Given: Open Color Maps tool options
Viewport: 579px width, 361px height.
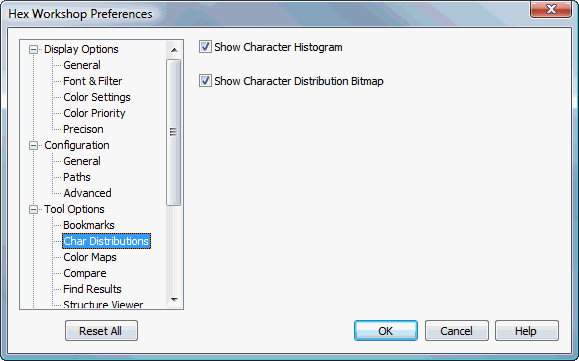Looking at the screenshot, I should point(90,257).
